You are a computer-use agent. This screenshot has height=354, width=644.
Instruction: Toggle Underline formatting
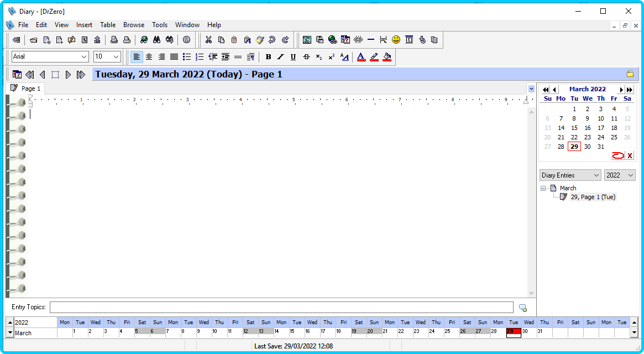click(293, 57)
